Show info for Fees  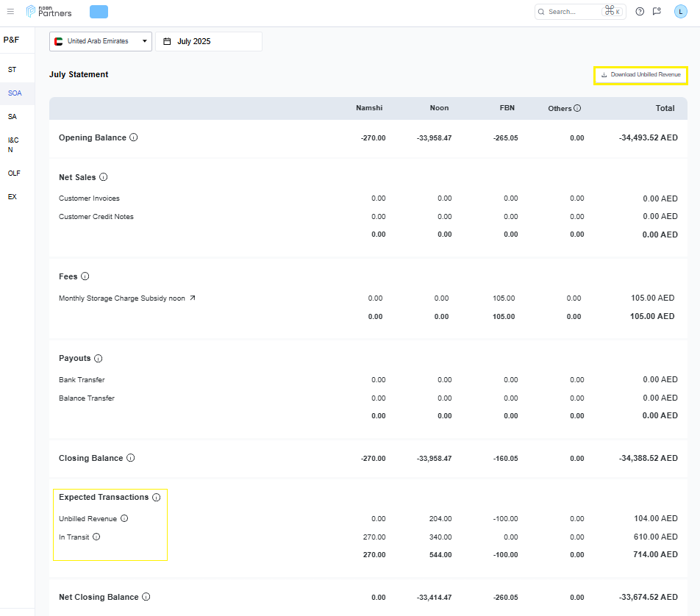85,276
